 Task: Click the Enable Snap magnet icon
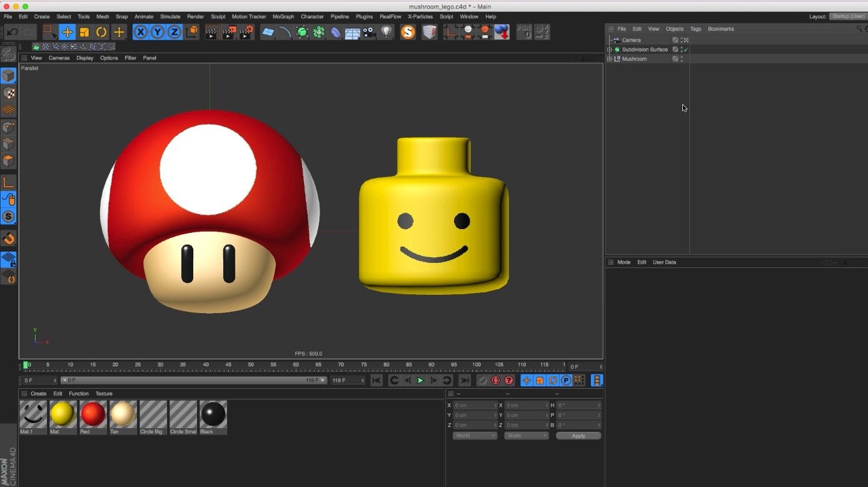coord(8,238)
